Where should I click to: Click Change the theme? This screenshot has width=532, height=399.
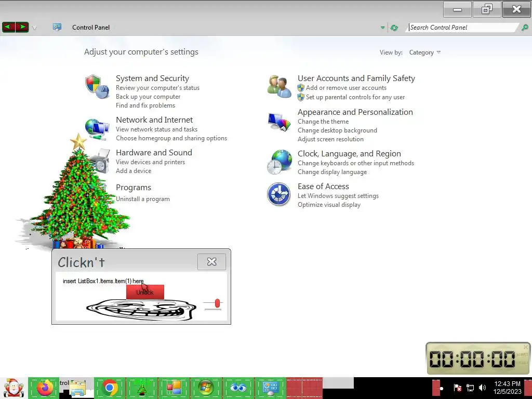(323, 122)
